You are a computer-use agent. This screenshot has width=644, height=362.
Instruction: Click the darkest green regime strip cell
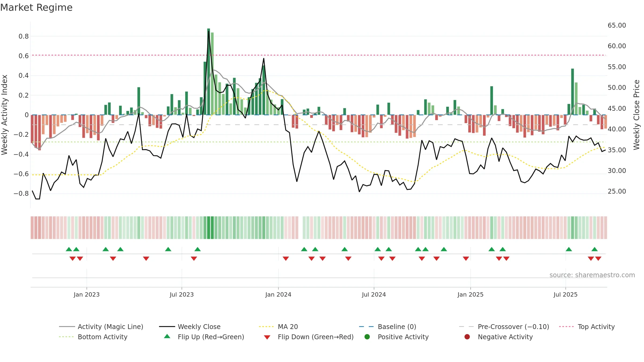point(208,228)
